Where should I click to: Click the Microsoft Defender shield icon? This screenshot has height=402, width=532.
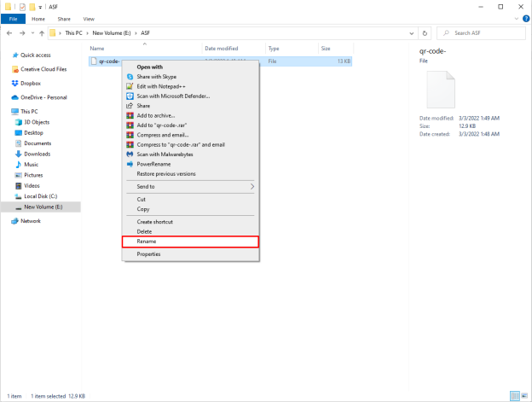tap(130, 96)
